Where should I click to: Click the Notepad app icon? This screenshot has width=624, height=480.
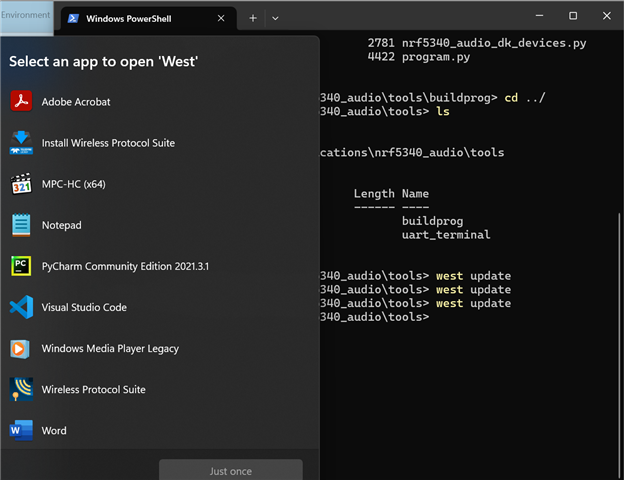(21, 225)
